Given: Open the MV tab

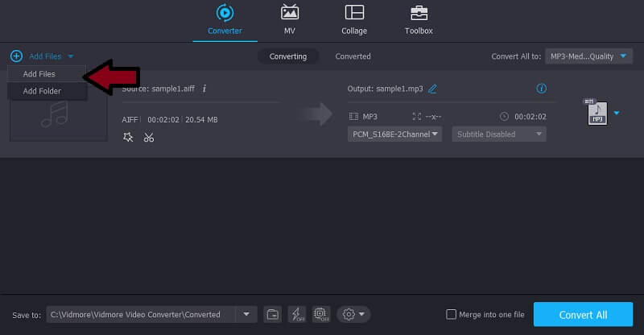Looking at the screenshot, I should [289, 20].
